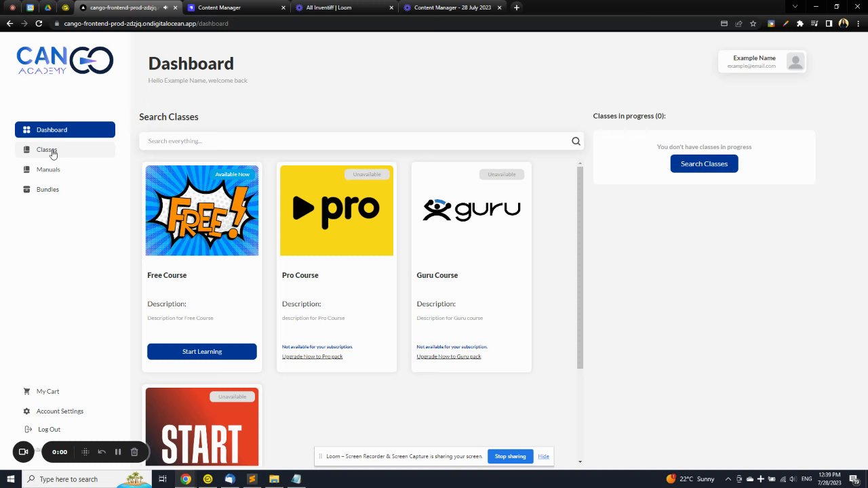Click the Start Learning button
Screen dimensions: 868x488
[x=202, y=351]
